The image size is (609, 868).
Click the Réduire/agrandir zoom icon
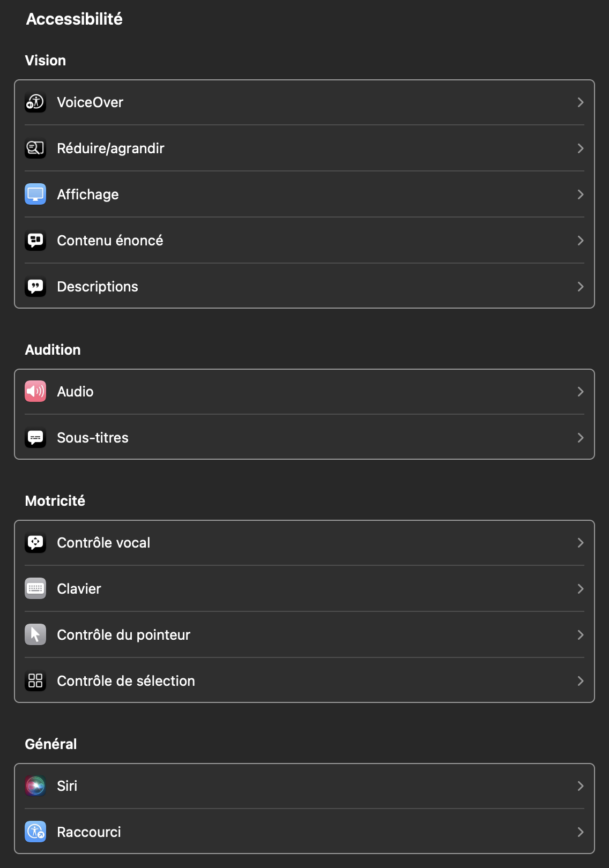pyautogui.click(x=35, y=148)
